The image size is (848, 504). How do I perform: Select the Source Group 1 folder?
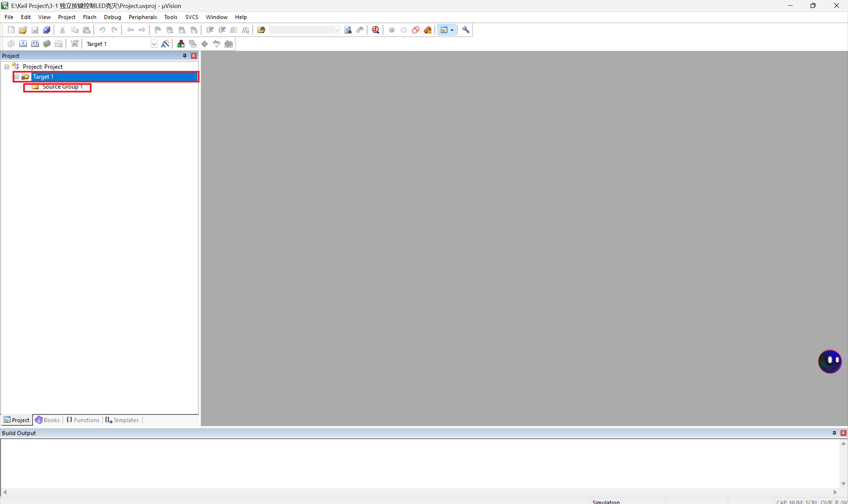pos(63,87)
